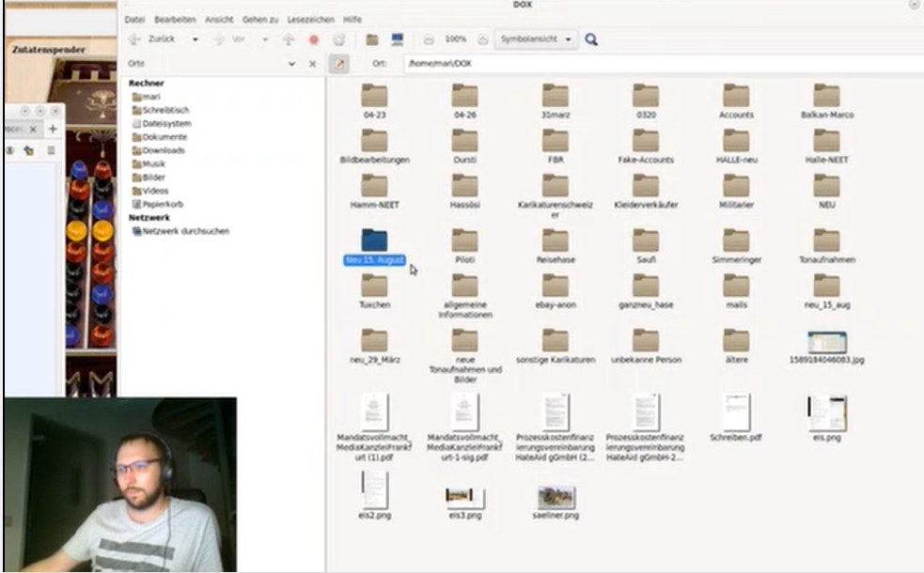The width and height of the screenshot is (924, 573).
Task: Toggle the location edit pencil button
Action: 337,63
